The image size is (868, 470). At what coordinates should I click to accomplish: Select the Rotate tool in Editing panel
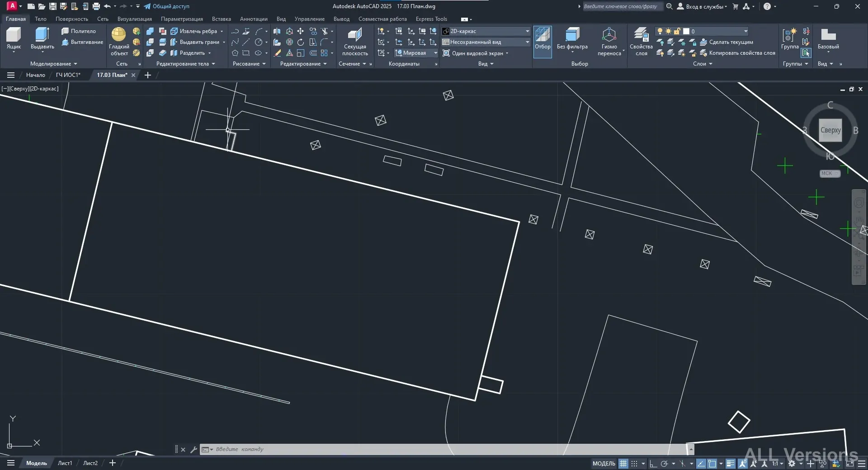301,42
